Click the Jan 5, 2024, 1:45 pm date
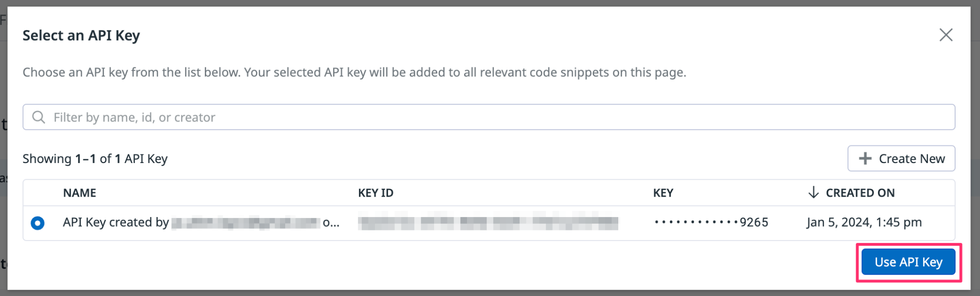This screenshot has width=980, height=296. 864,222
